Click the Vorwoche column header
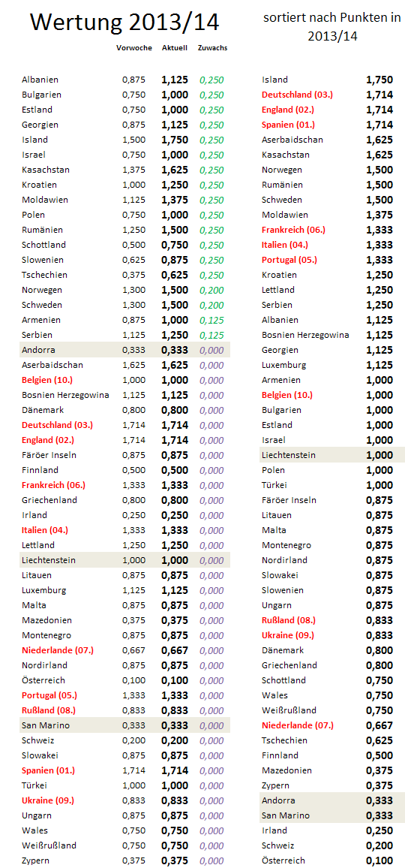The height and width of the screenshot is (868, 405). (134, 48)
